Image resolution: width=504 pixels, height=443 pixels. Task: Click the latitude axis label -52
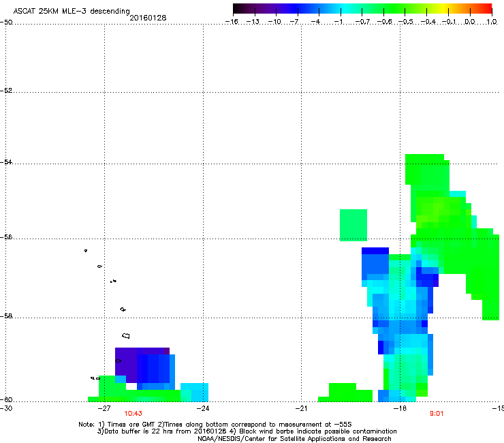[x=6, y=91]
